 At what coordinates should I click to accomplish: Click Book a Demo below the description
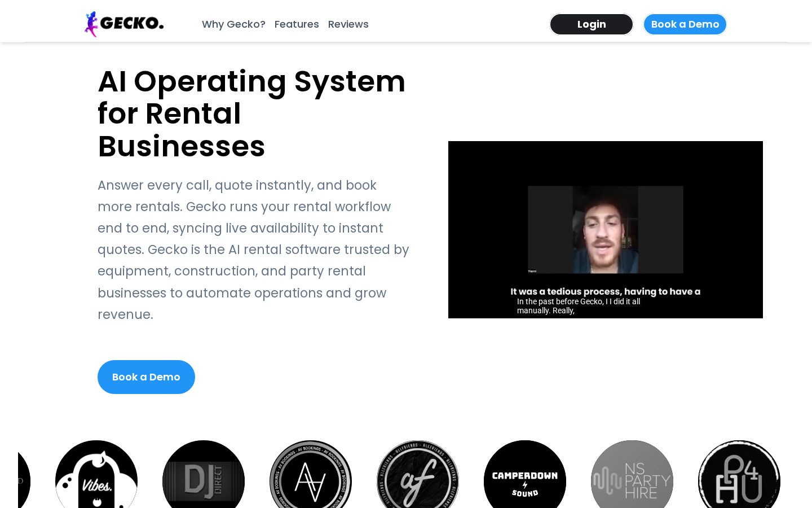point(146,377)
